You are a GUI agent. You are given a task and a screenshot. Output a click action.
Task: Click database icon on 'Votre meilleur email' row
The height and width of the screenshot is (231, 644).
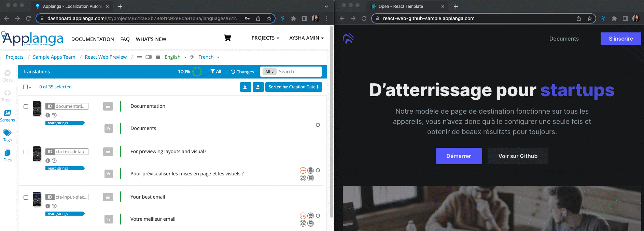tap(310, 216)
